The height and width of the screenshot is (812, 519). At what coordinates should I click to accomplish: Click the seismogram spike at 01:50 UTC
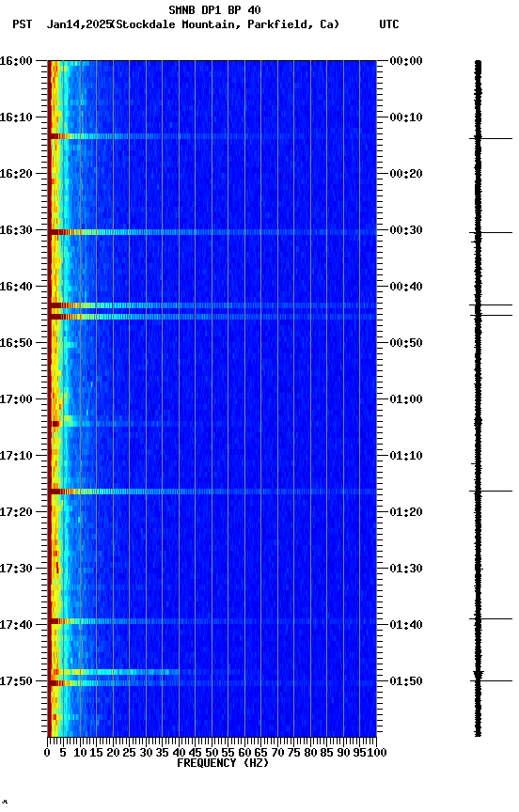click(x=491, y=681)
